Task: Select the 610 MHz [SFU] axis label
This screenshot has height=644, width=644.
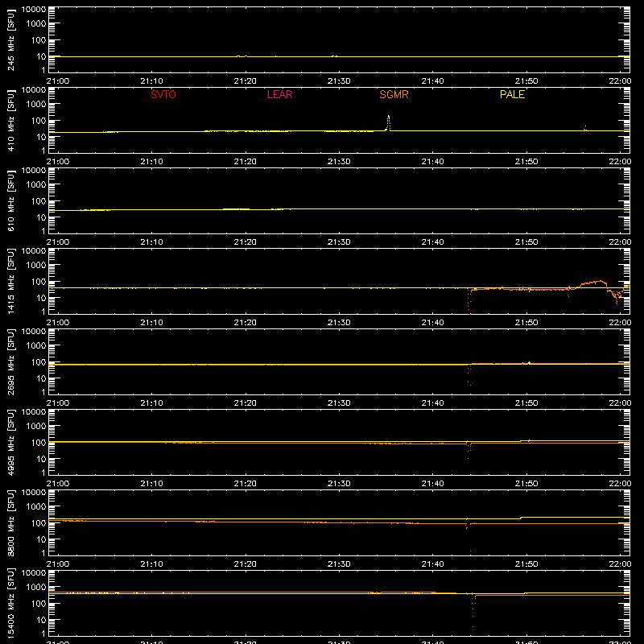Action: (11, 200)
